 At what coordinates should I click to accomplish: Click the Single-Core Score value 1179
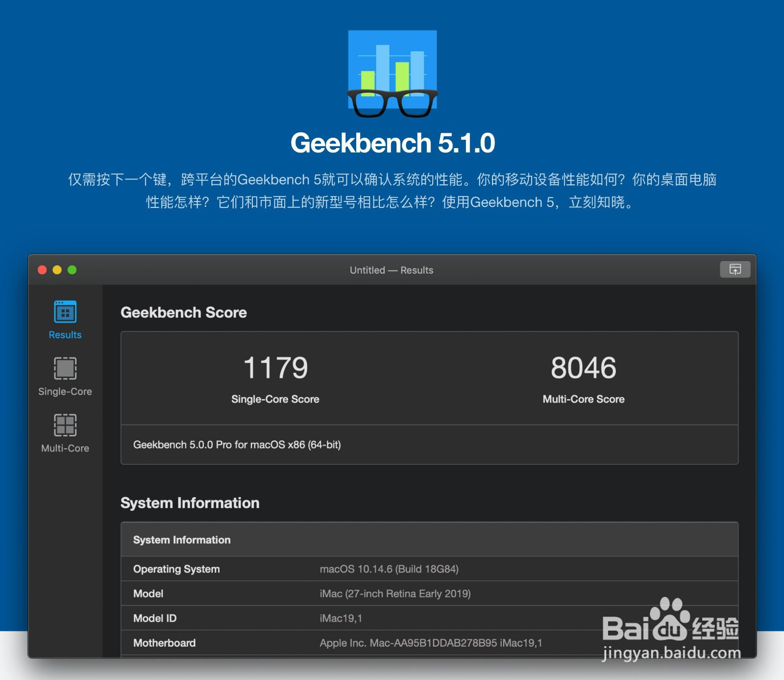pyautogui.click(x=275, y=366)
